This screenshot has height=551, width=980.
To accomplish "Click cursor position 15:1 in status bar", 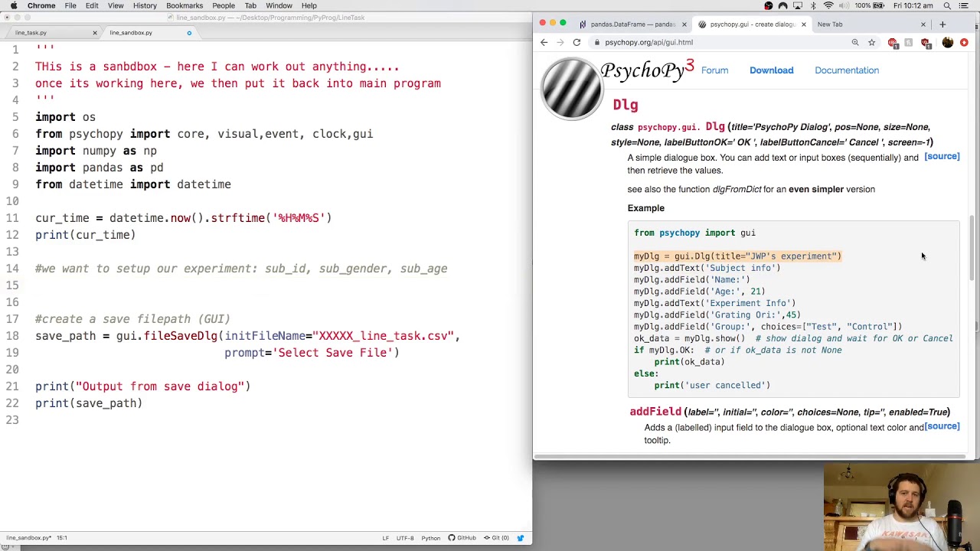I will tap(60, 538).
